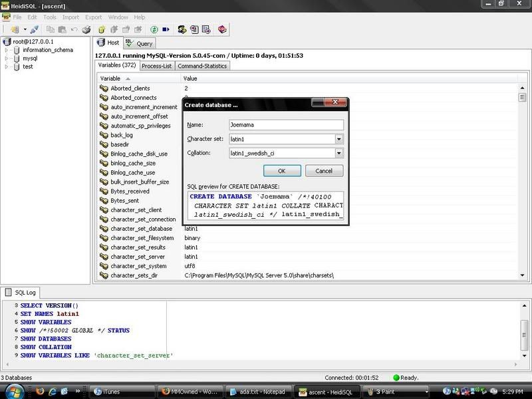The height and width of the screenshot is (399, 532).
Task: Click the pink icon at toolbar's right end
Action: pos(222,29)
